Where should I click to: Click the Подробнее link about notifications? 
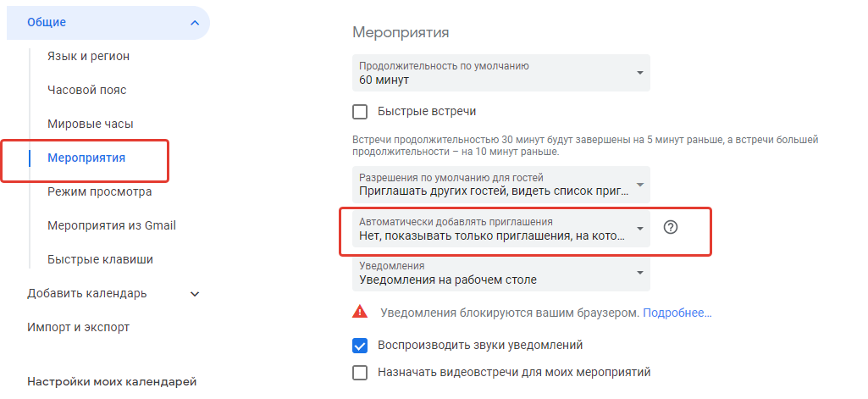point(677,313)
